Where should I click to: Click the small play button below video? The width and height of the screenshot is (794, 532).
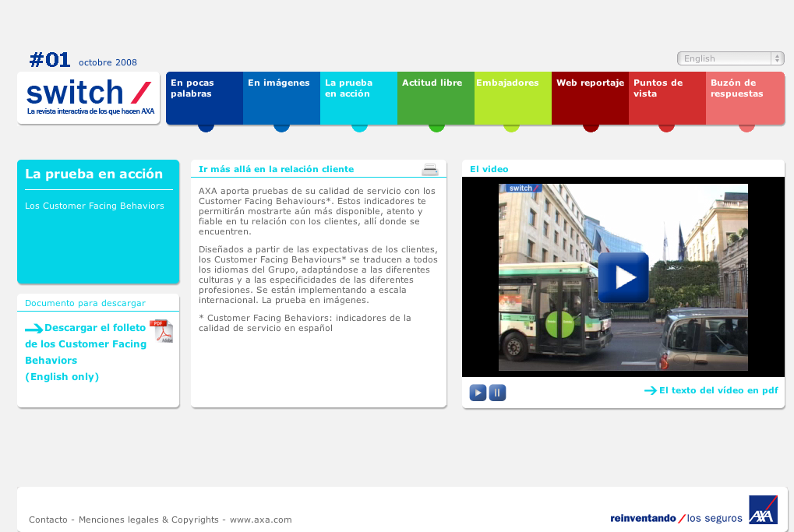click(x=478, y=393)
